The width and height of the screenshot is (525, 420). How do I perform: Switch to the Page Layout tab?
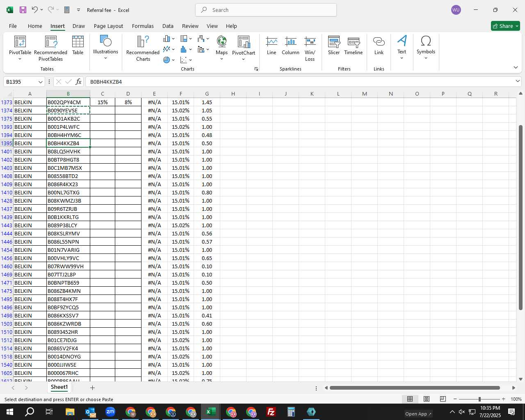point(108,26)
